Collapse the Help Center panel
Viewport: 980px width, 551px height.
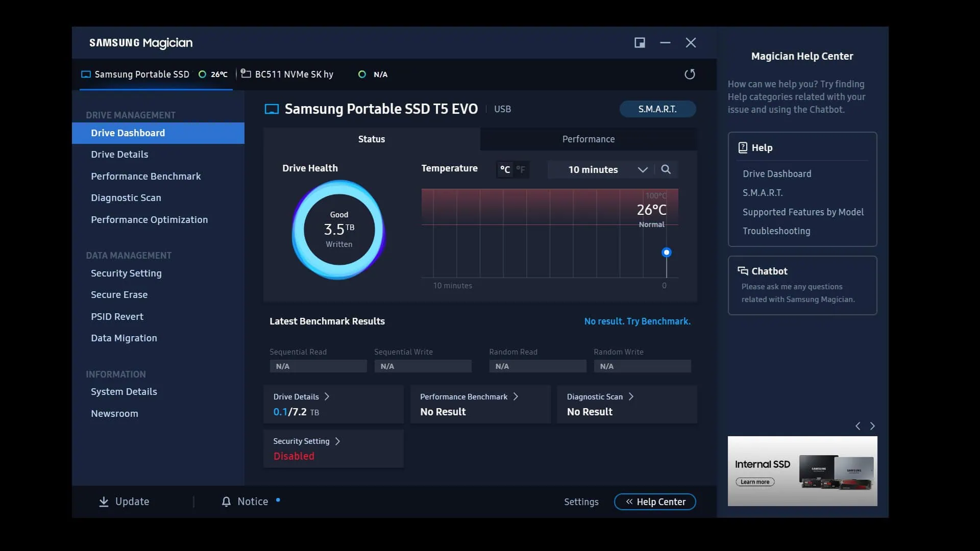coord(655,502)
